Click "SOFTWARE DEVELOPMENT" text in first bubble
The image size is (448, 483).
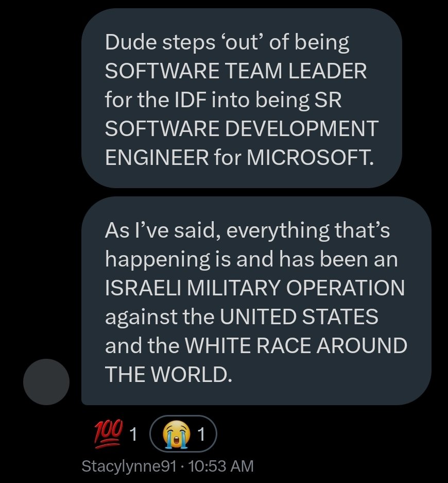(242, 129)
